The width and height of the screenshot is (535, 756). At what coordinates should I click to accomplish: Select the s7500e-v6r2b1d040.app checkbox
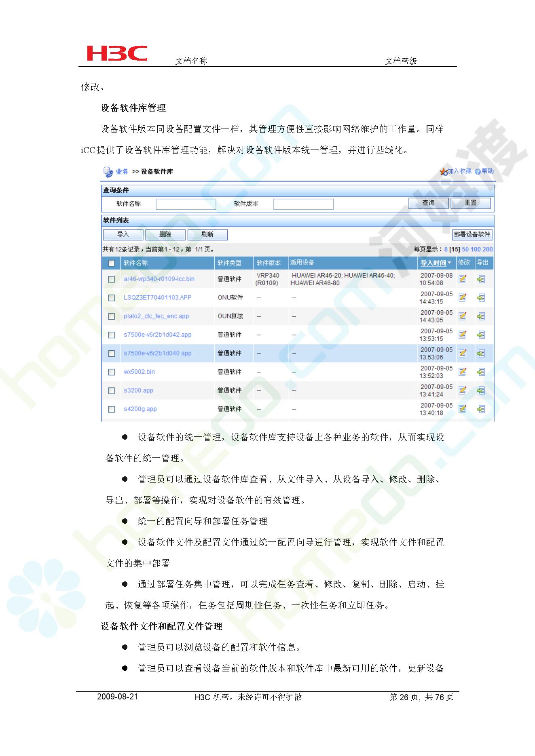coord(112,354)
